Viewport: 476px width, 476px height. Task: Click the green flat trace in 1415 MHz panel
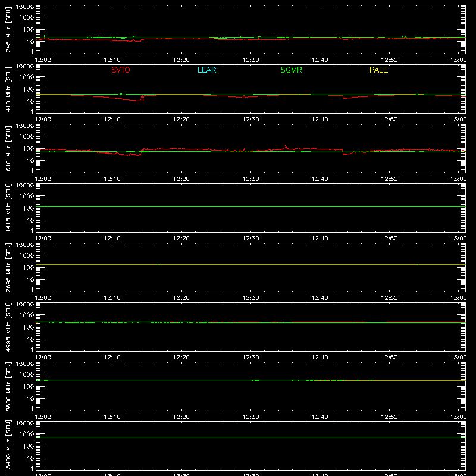250,206
